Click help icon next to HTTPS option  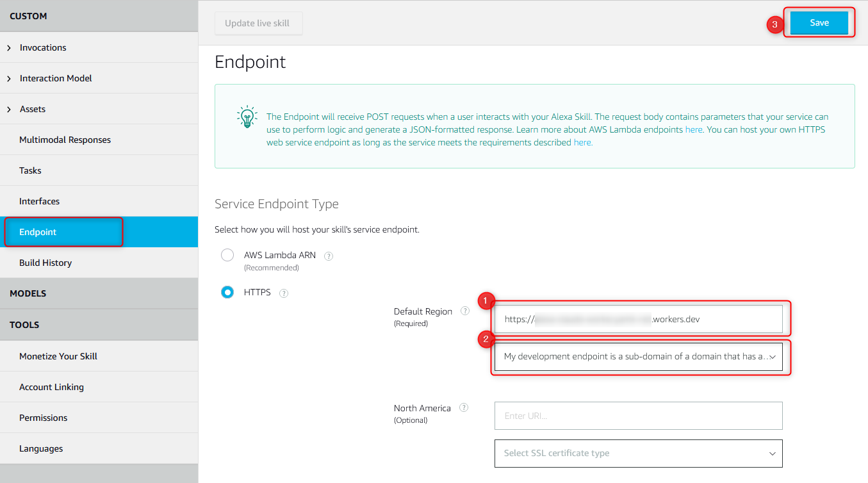pyautogui.click(x=284, y=293)
